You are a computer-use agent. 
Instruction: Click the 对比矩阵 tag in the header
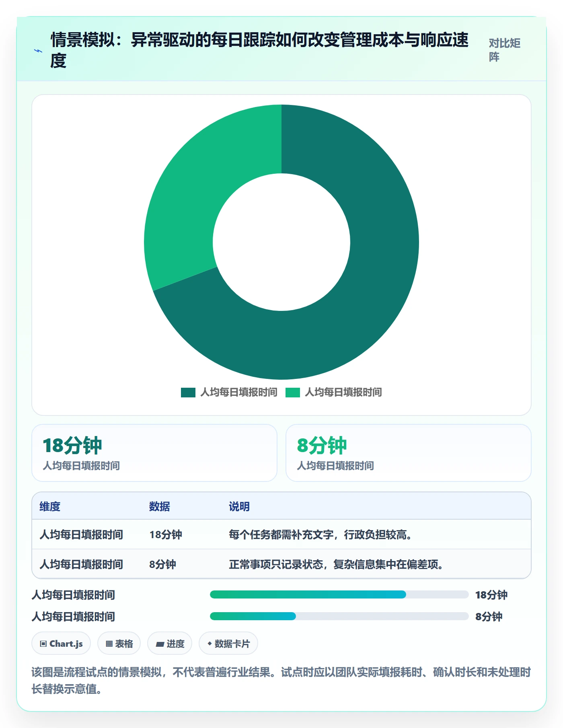pos(505,50)
